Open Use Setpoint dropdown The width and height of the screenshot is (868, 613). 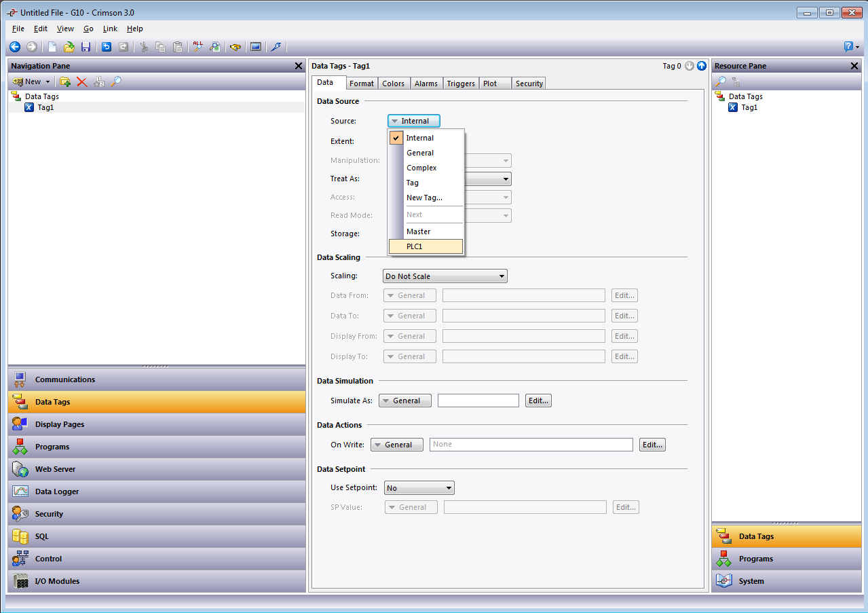tap(419, 488)
